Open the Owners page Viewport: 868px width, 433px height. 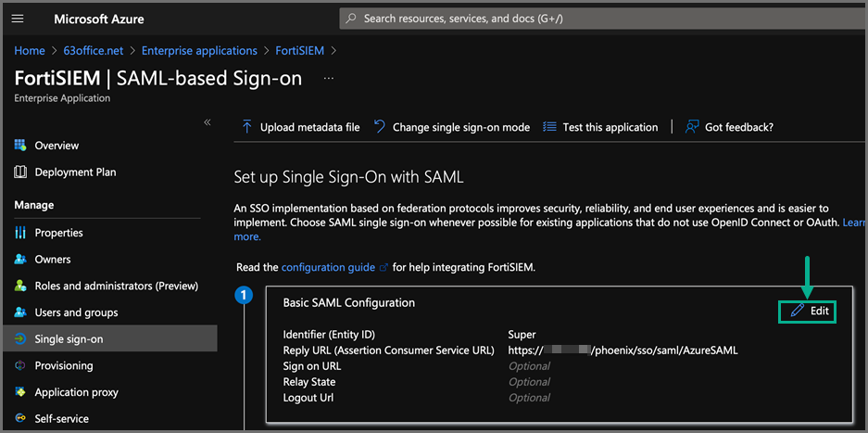[53, 260]
